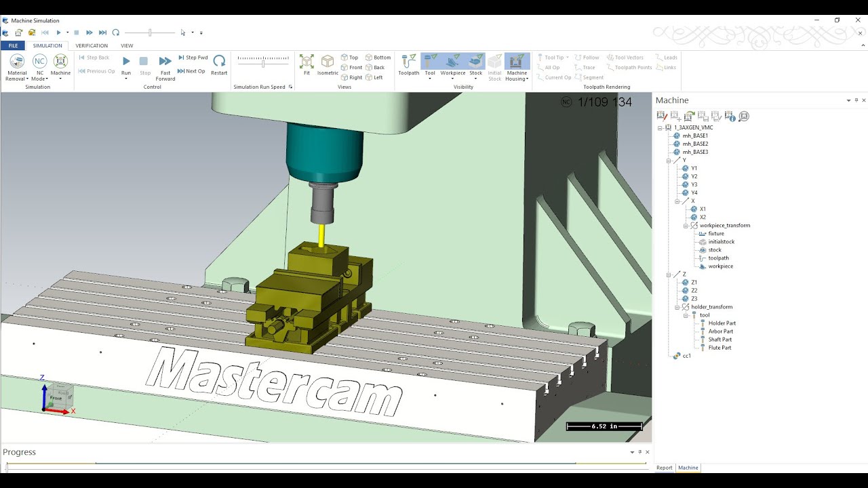Select the Machine simulation mode icon
Viewport: 868px width, 488px height.
(x=60, y=62)
